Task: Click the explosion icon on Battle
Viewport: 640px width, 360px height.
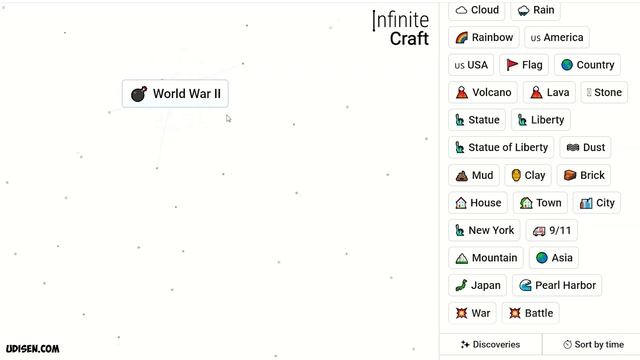Action: pyautogui.click(x=515, y=313)
